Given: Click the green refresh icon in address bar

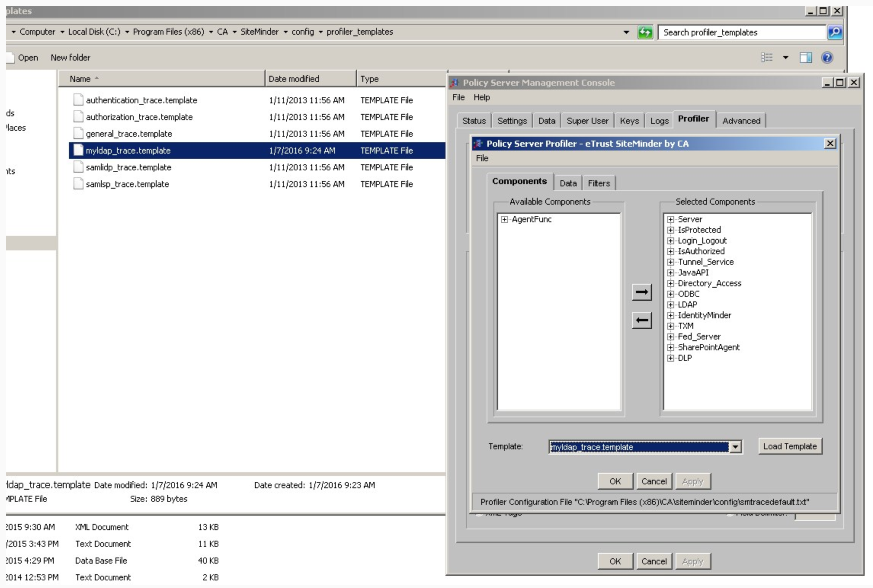Looking at the screenshot, I should [x=645, y=32].
